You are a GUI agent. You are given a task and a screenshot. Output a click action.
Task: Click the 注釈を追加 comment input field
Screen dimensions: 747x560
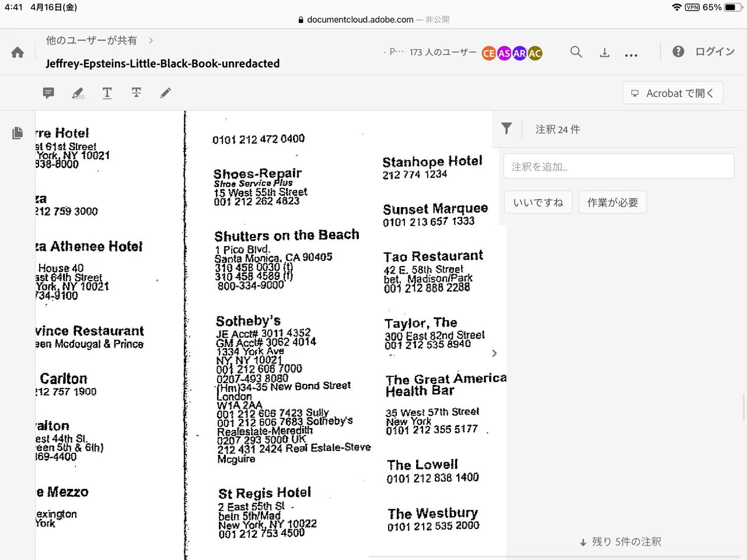[619, 166]
